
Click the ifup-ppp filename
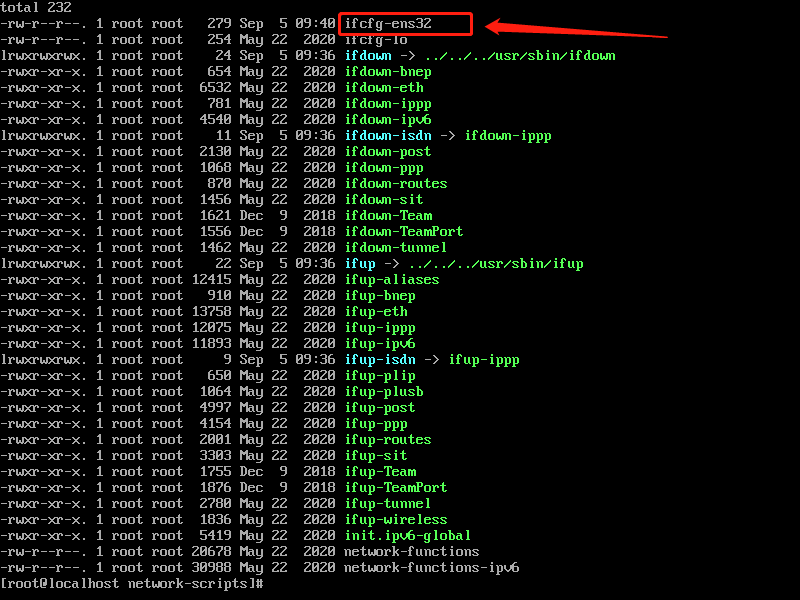(x=376, y=424)
